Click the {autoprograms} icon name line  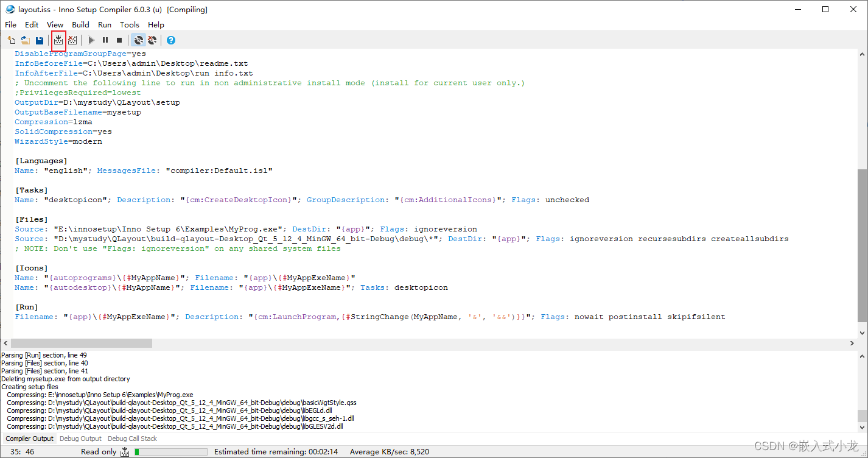[185, 278]
